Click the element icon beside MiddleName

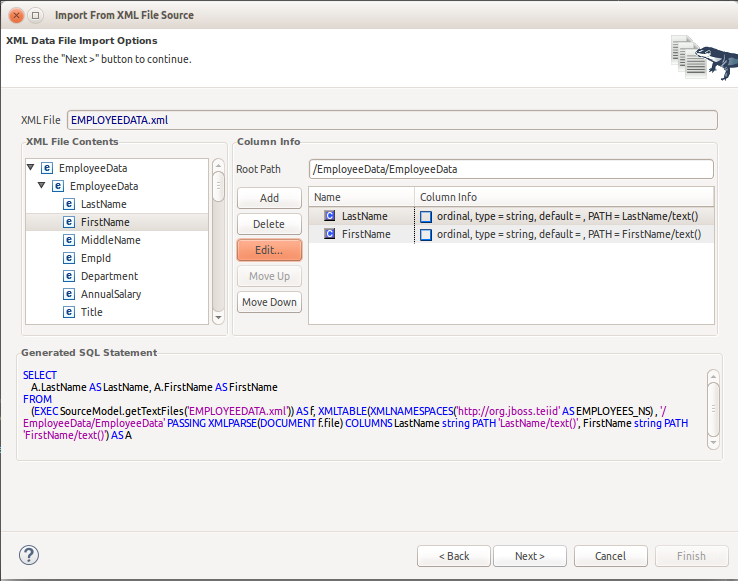click(69, 240)
